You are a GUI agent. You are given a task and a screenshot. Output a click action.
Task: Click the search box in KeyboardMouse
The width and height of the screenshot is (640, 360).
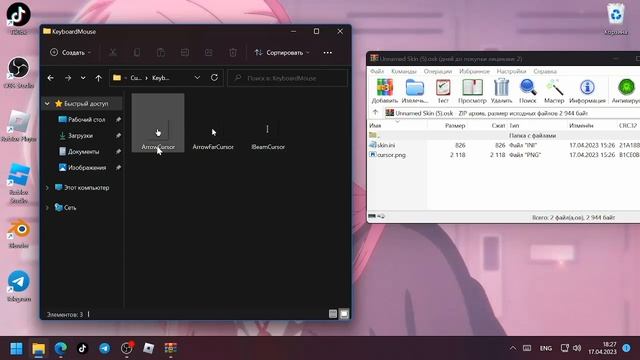coord(287,78)
